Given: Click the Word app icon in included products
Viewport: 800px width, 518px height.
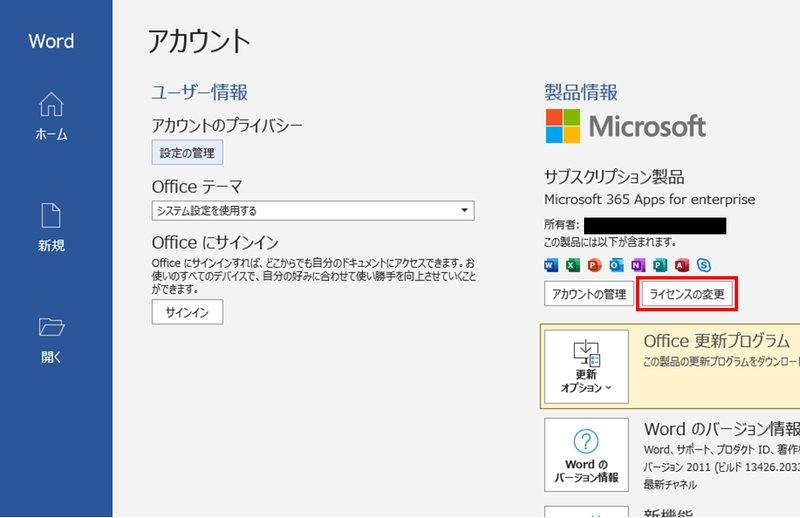Looking at the screenshot, I should pyautogui.click(x=551, y=265).
